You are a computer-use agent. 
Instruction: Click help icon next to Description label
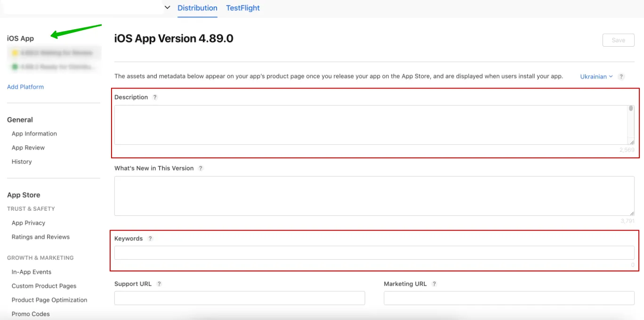(x=155, y=97)
